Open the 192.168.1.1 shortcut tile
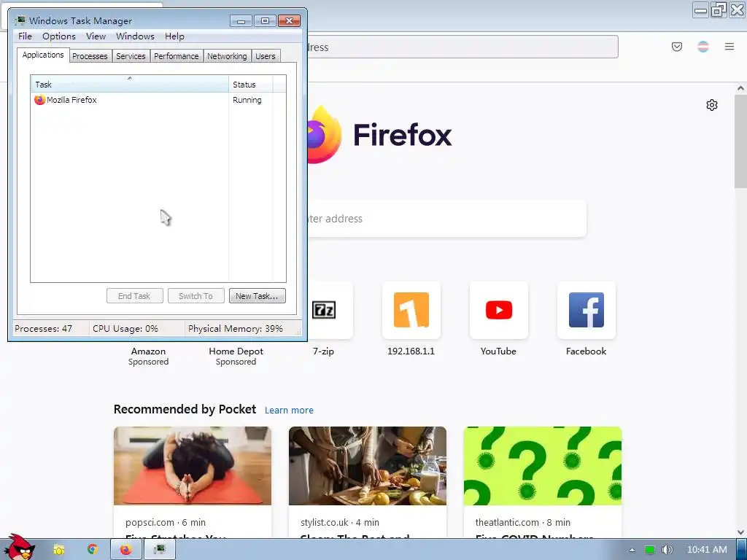Viewport: 747px width, 560px height. click(411, 311)
